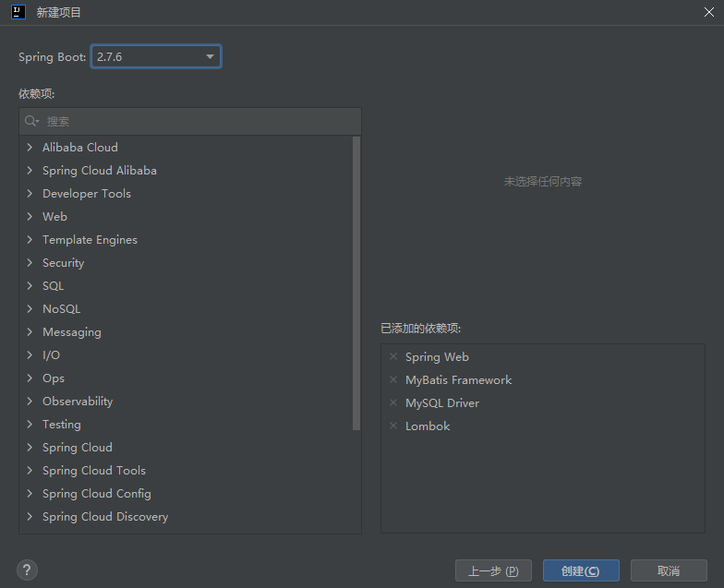The height and width of the screenshot is (588, 724).
Task: Click the 上一步 (P) previous button
Action: (493, 570)
